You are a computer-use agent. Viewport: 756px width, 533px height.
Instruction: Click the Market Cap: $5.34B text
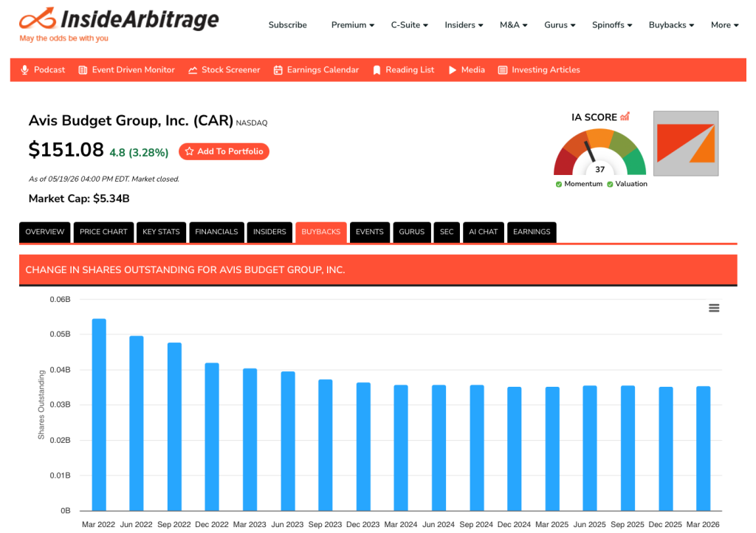point(79,199)
